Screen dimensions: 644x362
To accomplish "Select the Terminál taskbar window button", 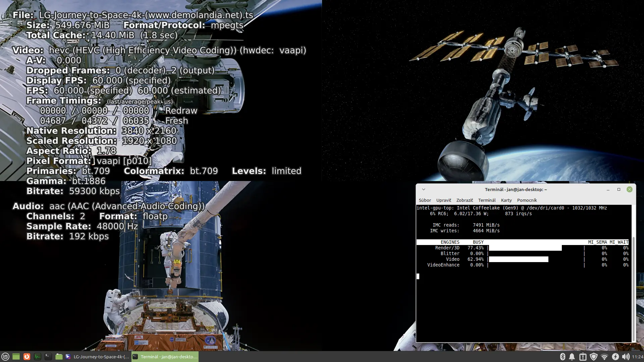I will (x=165, y=357).
